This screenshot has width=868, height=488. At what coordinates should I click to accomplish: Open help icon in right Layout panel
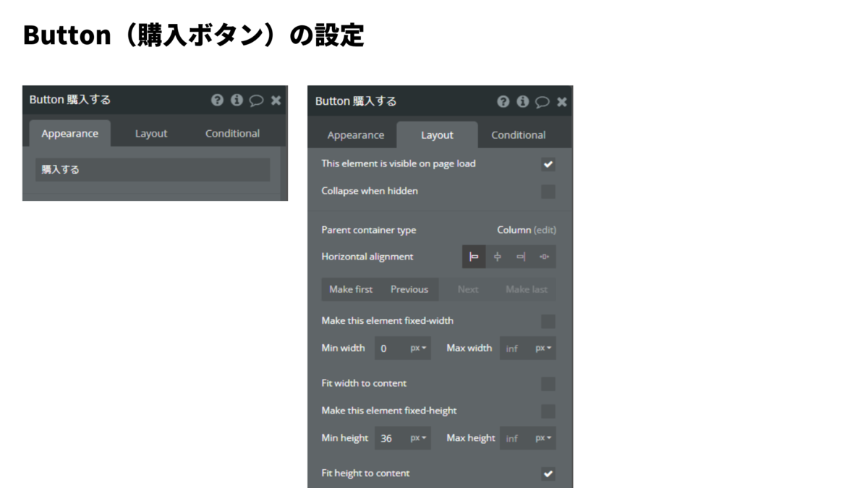click(503, 102)
